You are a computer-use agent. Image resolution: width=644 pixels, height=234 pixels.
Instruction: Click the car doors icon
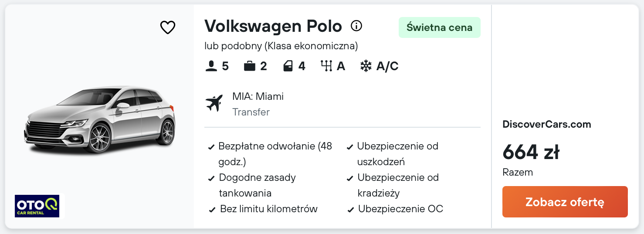coord(288,66)
